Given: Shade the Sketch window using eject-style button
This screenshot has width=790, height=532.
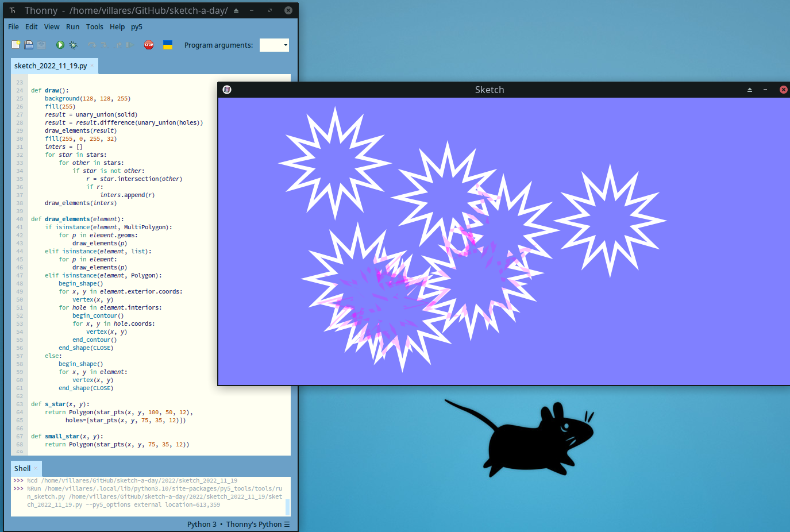Looking at the screenshot, I should coord(749,90).
